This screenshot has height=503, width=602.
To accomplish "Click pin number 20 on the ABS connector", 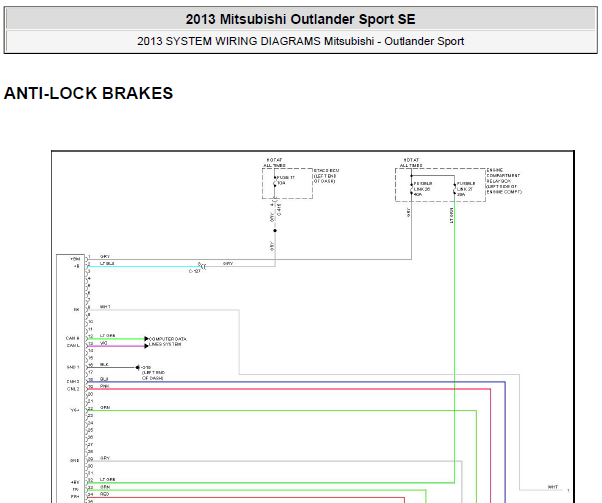I will coord(91,394).
